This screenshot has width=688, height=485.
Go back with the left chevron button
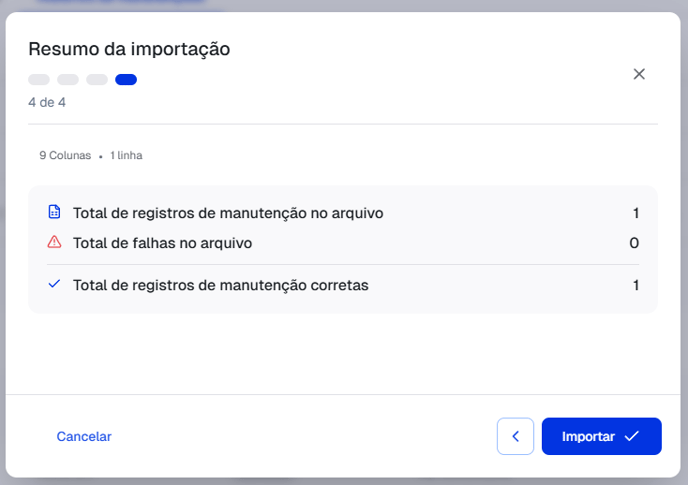[515, 436]
